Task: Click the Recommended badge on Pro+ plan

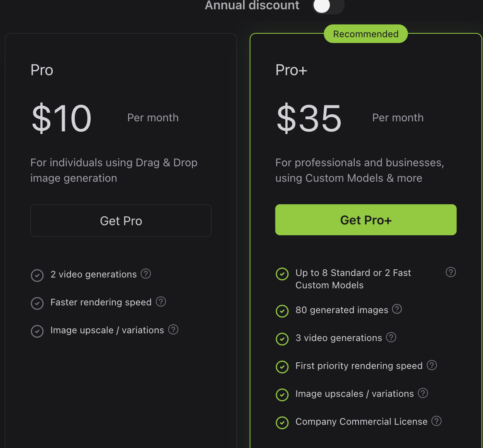Action: pyautogui.click(x=366, y=34)
